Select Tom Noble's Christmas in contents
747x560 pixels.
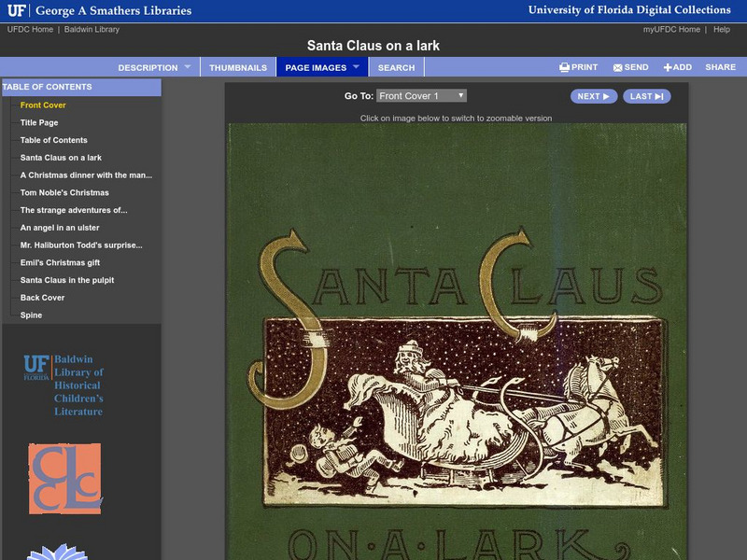64,192
